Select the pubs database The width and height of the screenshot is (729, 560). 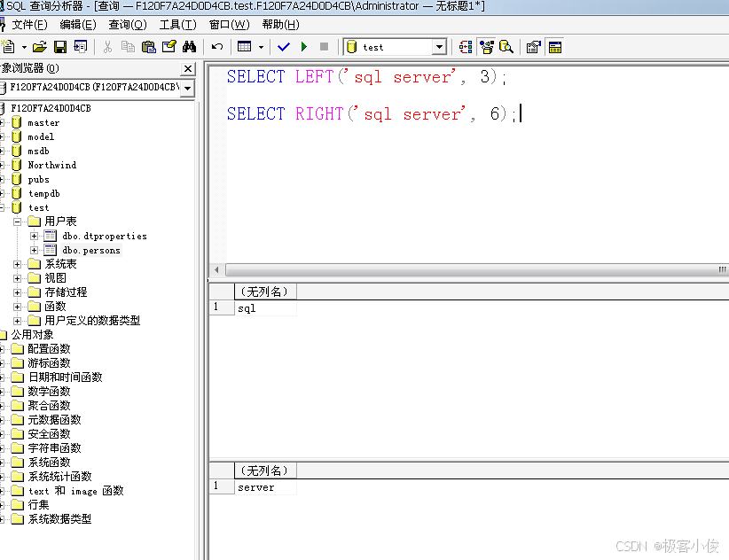(39, 179)
